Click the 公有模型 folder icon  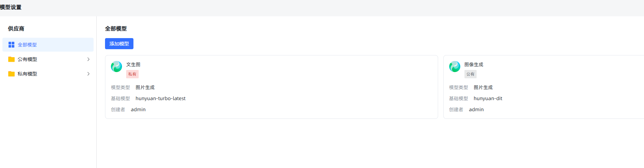pos(11,59)
